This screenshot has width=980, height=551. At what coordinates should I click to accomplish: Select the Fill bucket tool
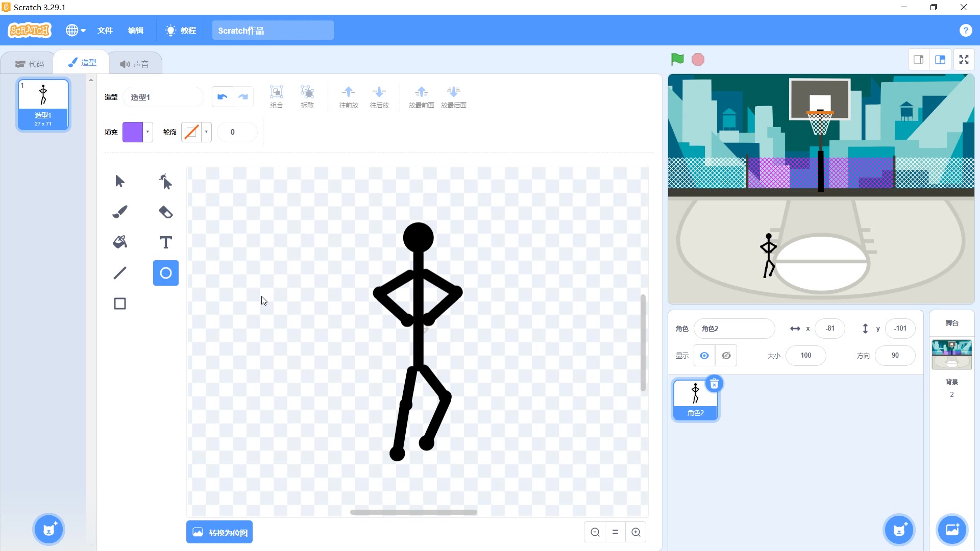(x=120, y=242)
